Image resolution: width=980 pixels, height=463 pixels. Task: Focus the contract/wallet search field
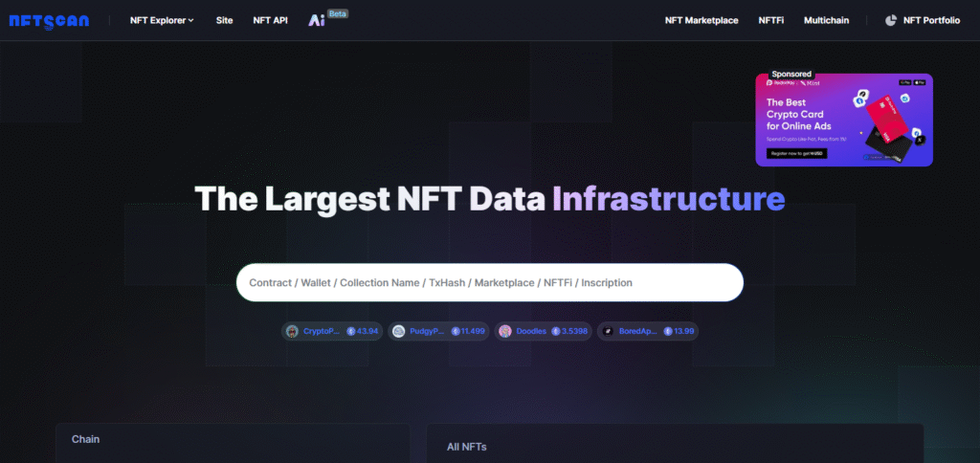[490, 282]
